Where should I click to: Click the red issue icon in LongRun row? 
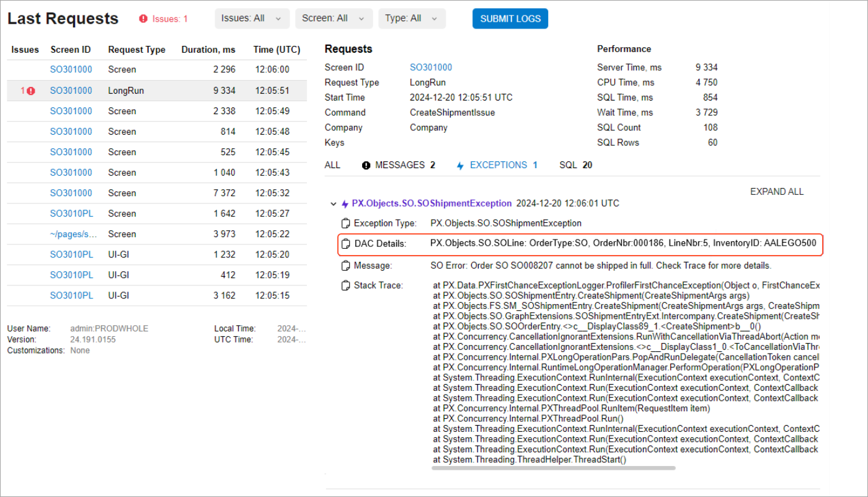[x=31, y=91]
